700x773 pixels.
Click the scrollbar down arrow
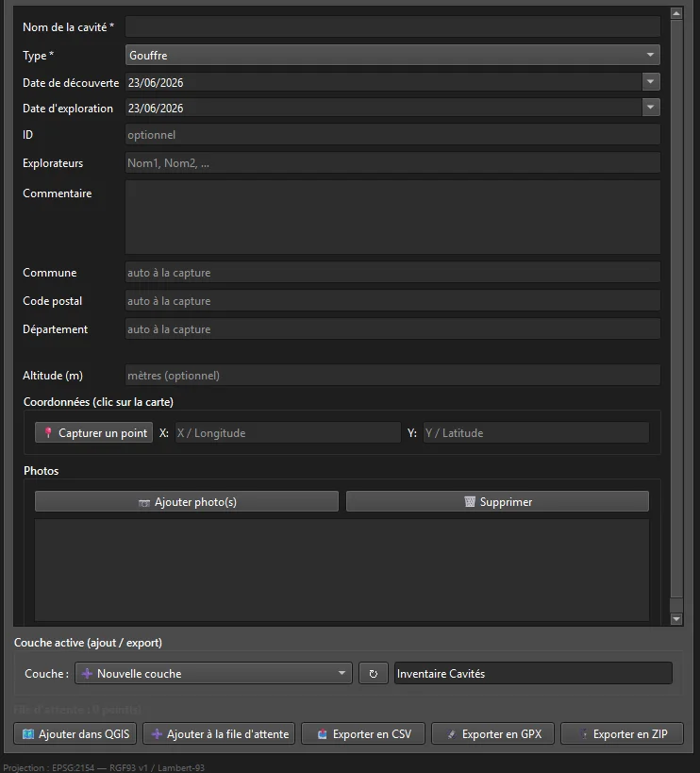(676, 619)
